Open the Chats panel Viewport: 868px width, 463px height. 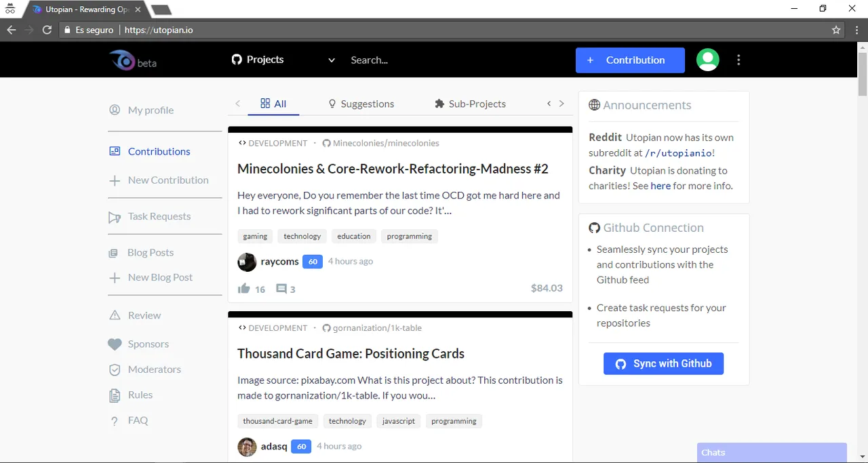pos(772,452)
